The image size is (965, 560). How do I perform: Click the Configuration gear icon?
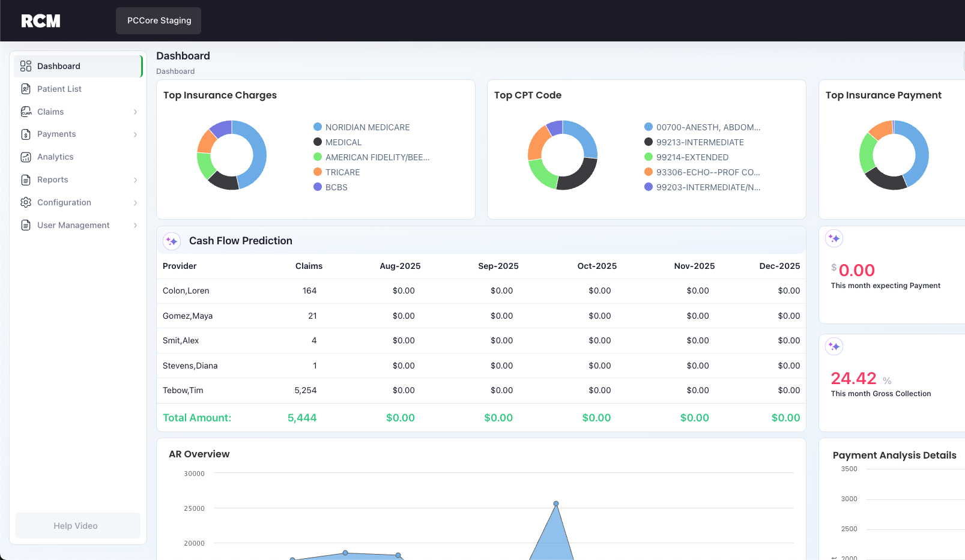(26, 202)
